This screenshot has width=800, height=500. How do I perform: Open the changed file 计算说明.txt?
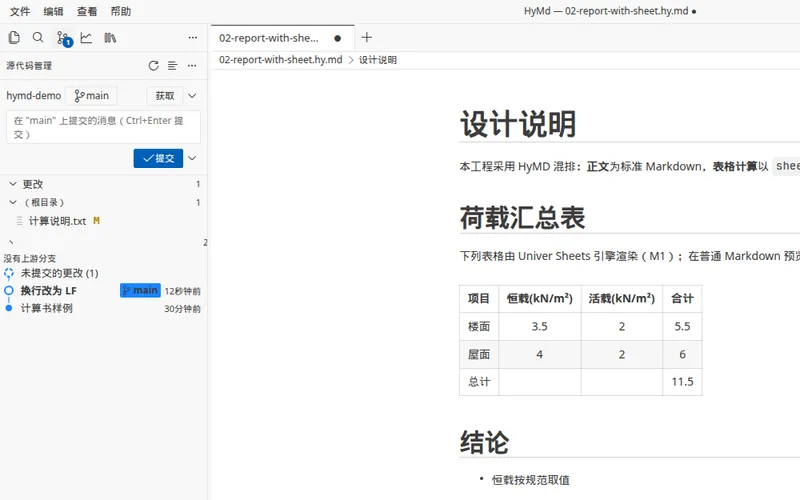[x=58, y=221]
